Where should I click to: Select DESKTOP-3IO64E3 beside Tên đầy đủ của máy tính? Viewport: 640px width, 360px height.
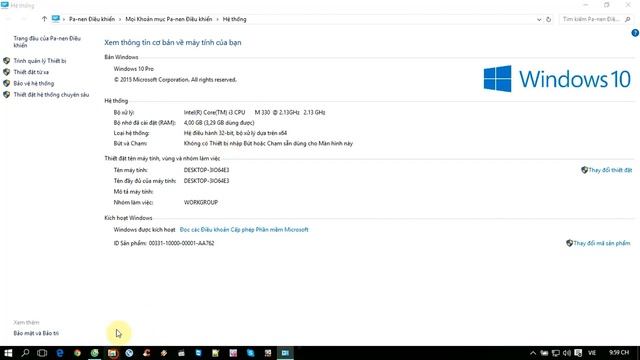[206, 181]
